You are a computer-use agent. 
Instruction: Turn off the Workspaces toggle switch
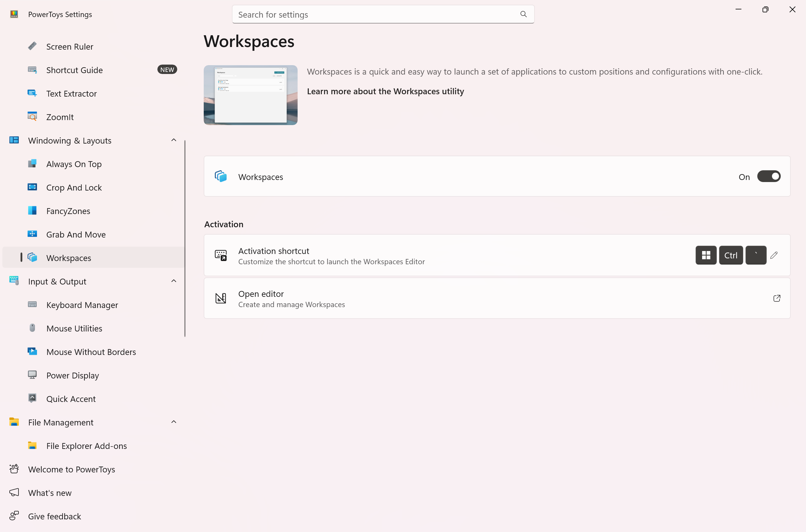pyautogui.click(x=769, y=176)
